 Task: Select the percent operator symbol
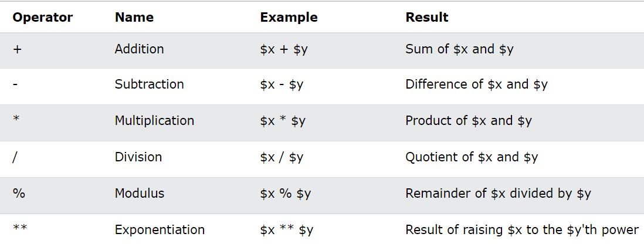pos(19,194)
